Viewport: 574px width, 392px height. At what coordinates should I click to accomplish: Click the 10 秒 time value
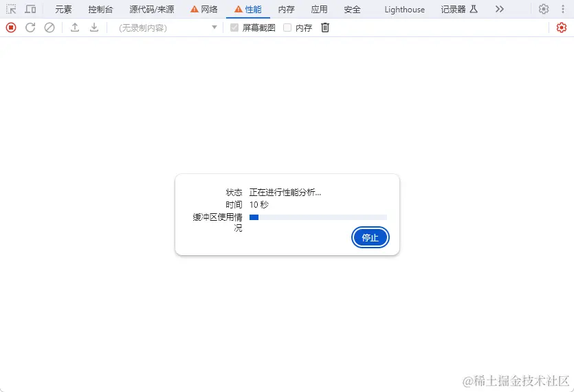coord(258,204)
